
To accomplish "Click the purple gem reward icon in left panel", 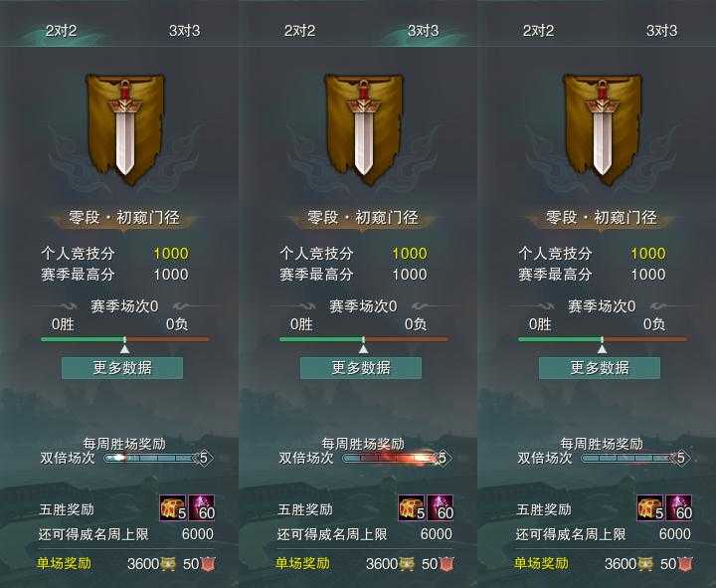I will tap(201, 508).
